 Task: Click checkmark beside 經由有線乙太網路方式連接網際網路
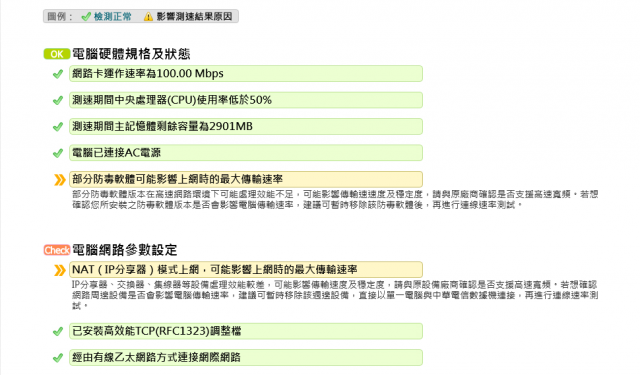pyautogui.click(x=58, y=358)
